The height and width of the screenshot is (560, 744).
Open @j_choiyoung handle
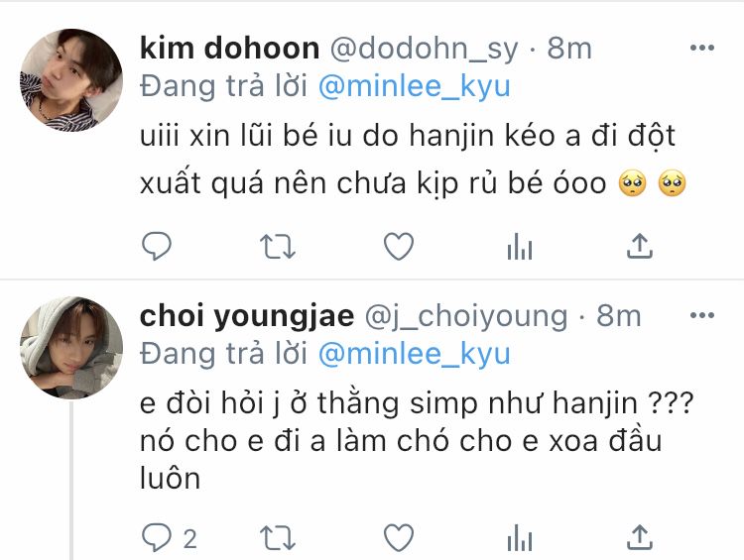point(466,317)
